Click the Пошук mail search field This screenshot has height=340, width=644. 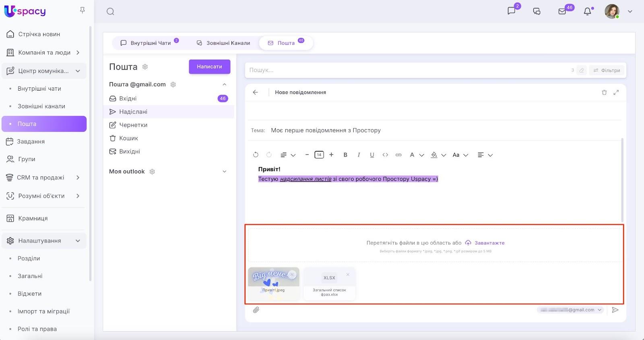coord(407,70)
